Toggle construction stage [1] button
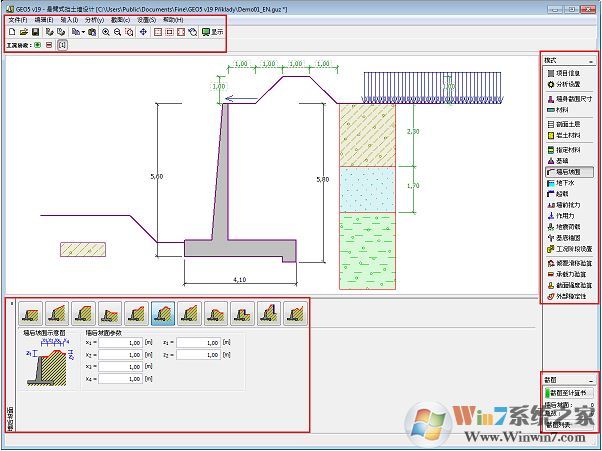 tap(61, 45)
